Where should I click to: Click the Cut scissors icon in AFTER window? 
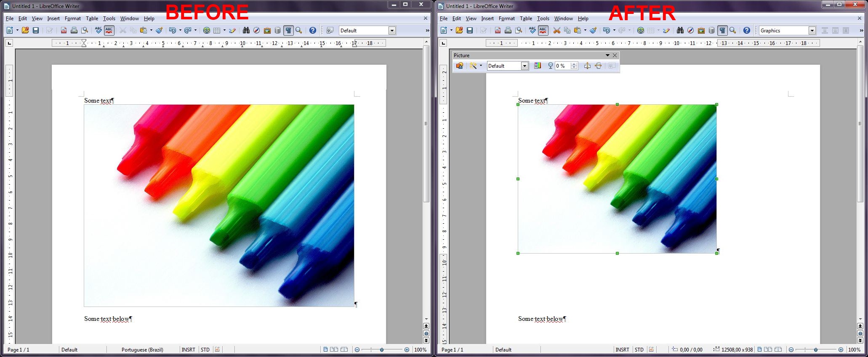(556, 30)
